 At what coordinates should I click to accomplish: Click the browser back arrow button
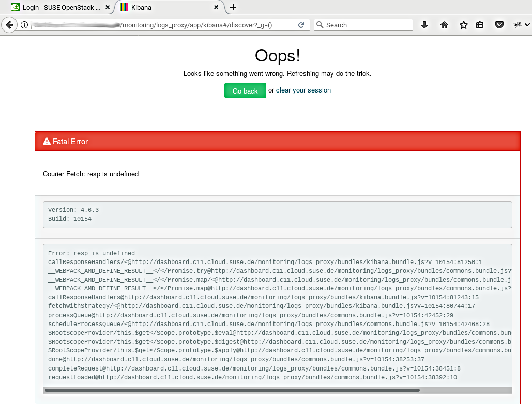point(9,25)
